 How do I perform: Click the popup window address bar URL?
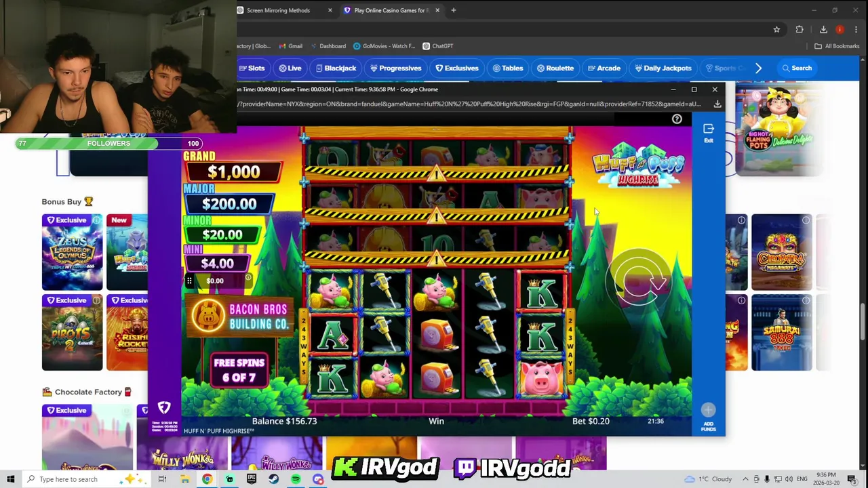point(469,104)
